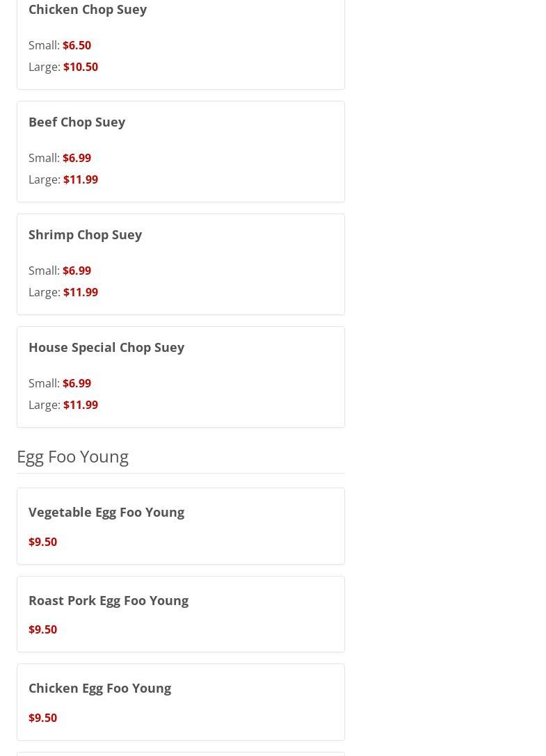This screenshot has height=756, width=546.
Task: Select large $11.99 House Special Chop Suey price
Action: click(x=81, y=405)
